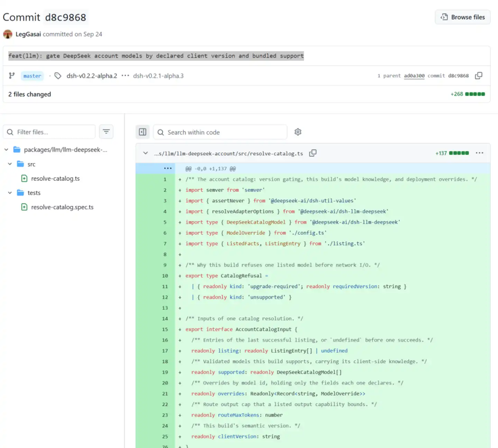Collapse the packages/llm/llm-deepseek folder

6,150
